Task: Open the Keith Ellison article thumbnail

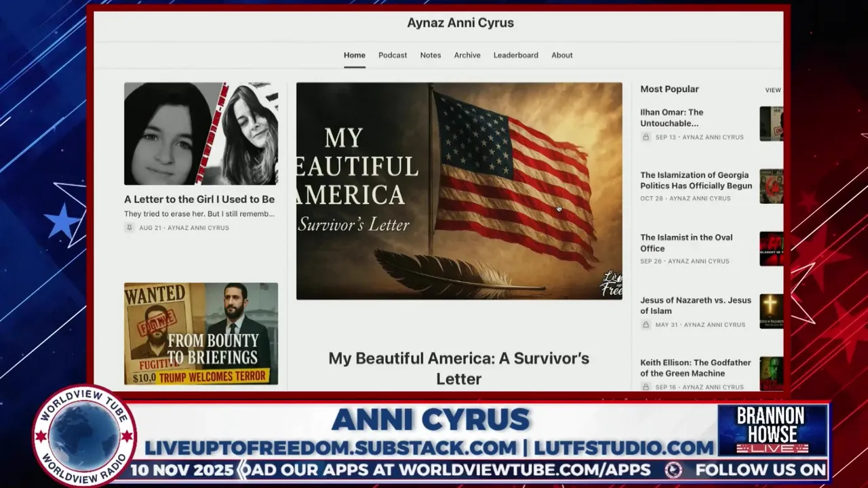Action: point(771,373)
